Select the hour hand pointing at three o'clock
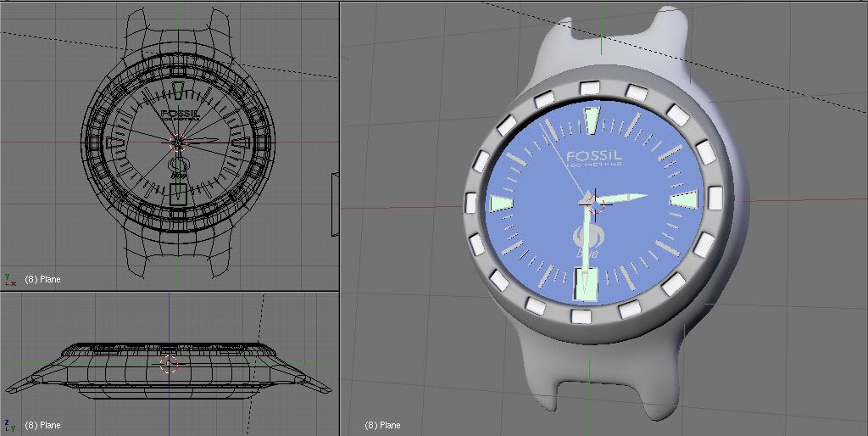The width and height of the screenshot is (868, 436). click(x=622, y=198)
